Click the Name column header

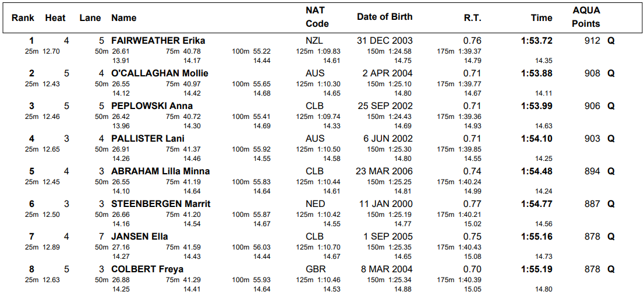[x=123, y=18]
